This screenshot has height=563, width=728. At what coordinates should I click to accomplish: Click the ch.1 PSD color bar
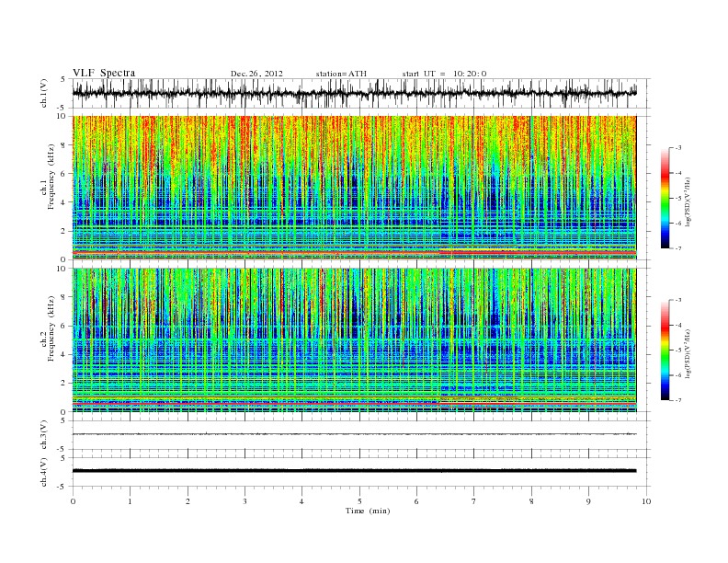tap(665, 198)
